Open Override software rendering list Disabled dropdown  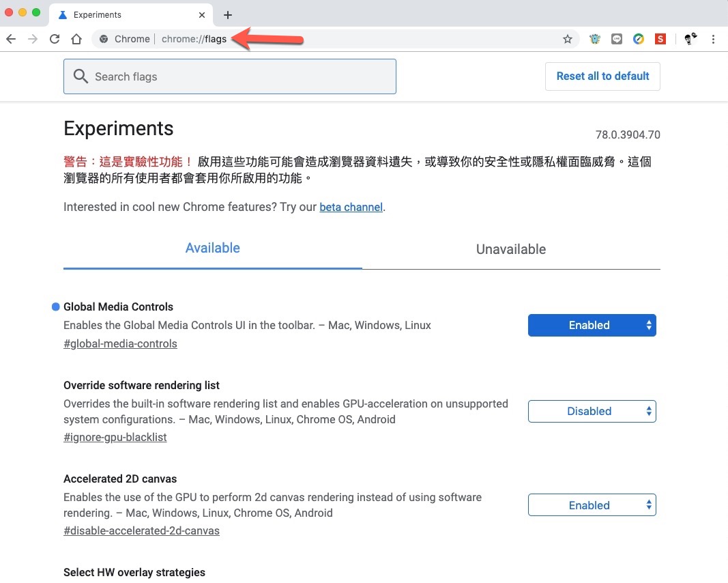click(x=592, y=411)
